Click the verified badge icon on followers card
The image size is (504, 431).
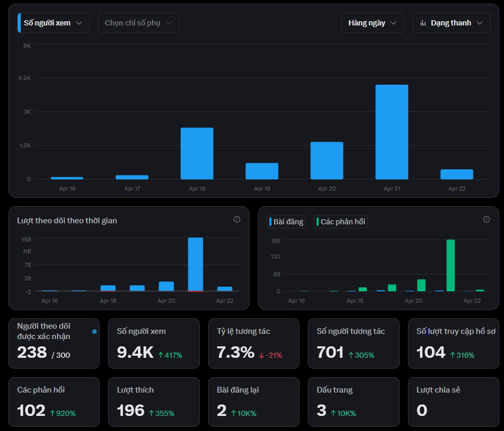(x=94, y=332)
